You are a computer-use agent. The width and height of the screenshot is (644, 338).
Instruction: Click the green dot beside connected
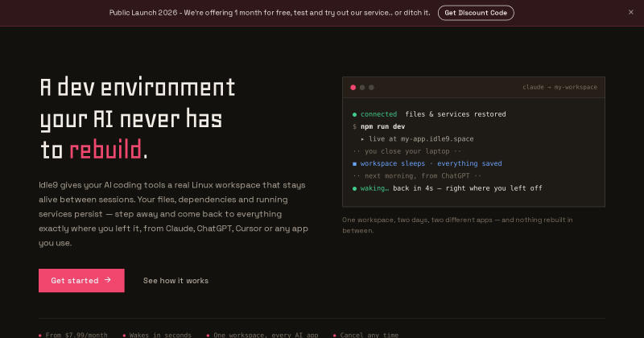pos(354,114)
